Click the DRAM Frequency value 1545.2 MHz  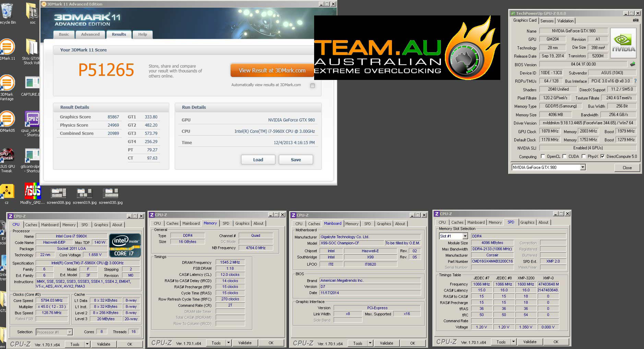click(230, 263)
